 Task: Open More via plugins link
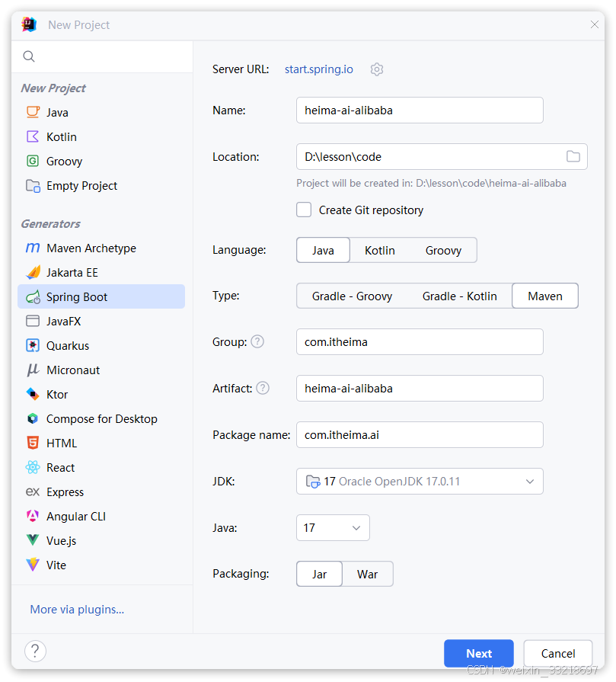point(77,610)
